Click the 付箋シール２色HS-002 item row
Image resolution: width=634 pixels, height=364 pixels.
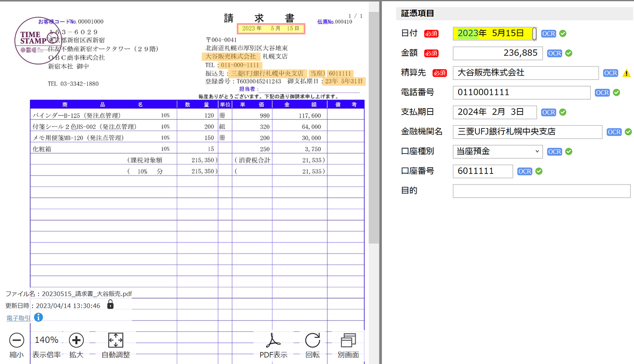click(197, 126)
